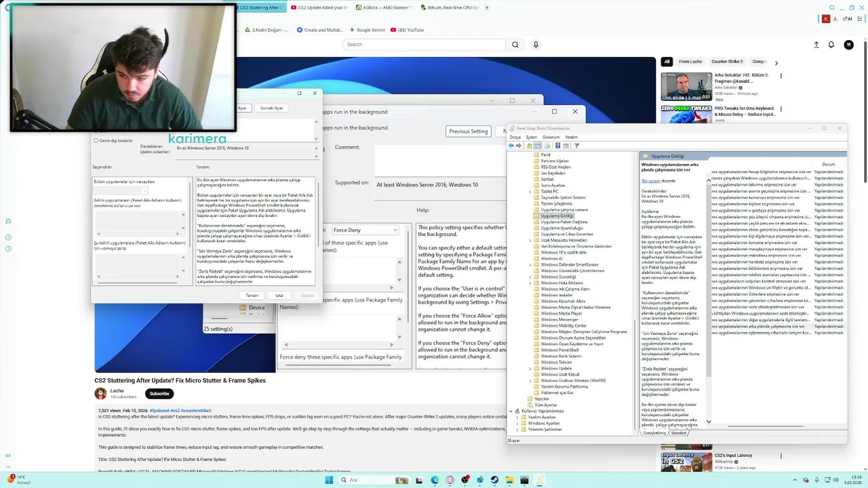This screenshot has width=868, height=488.
Task: Select Windows PowerShell folder in tree
Action: point(559,350)
